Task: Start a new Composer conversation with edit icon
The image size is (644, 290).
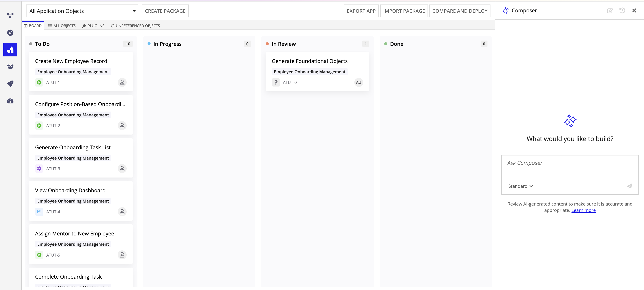Action: click(x=610, y=10)
